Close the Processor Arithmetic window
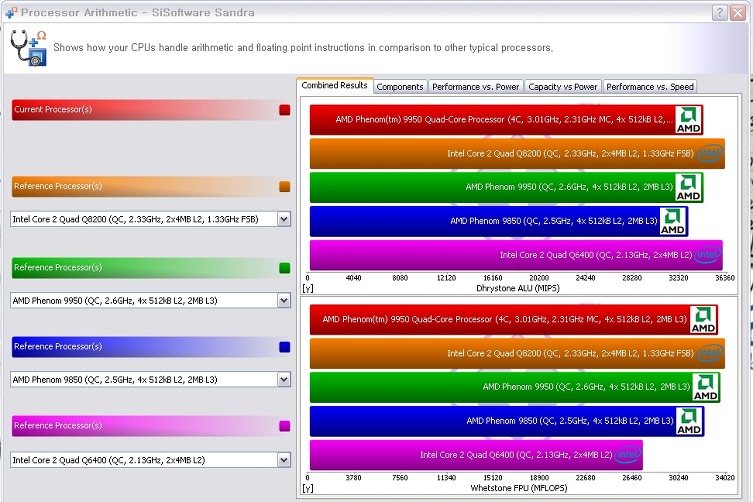 (738, 12)
